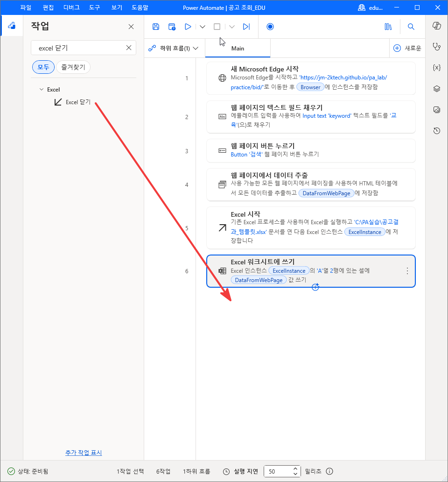Select the 즐겨찾기 filter pill
The width and height of the screenshot is (448, 482).
tap(73, 67)
